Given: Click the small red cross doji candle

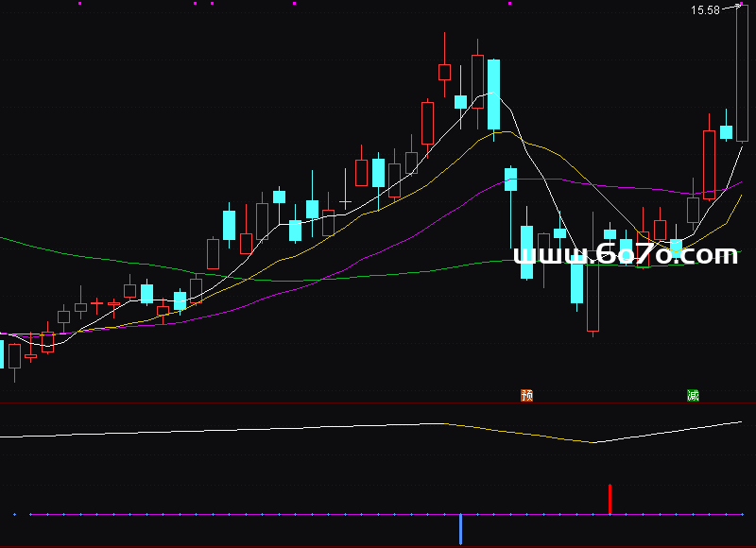Looking at the screenshot, I should 96,304.
